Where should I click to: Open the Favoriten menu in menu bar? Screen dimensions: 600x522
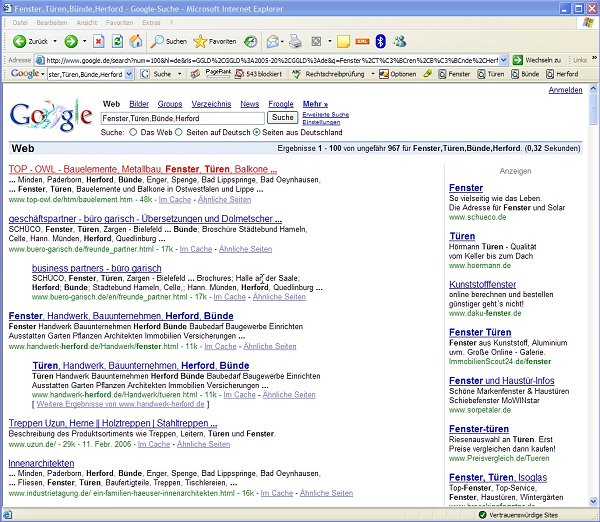pos(118,21)
